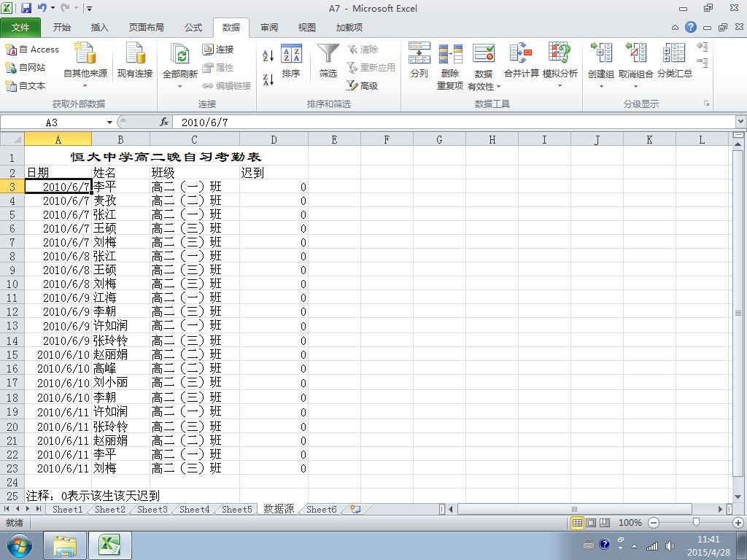This screenshot has height=560, width=747.
Task: Insert a new worksheet tab icon
Action: [x=355, y=509]
